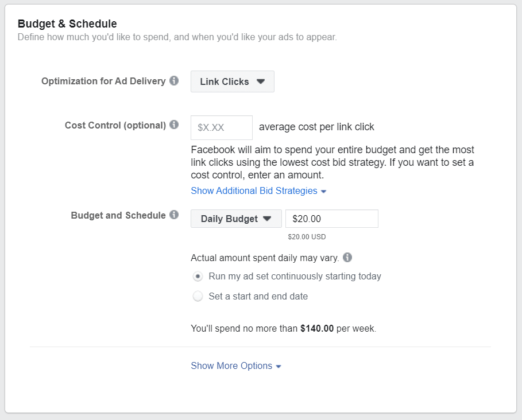Click the lowest cost bid strategy description
Image resolution: width=522 pixels, height=420 pixels.
coord(332,162)
